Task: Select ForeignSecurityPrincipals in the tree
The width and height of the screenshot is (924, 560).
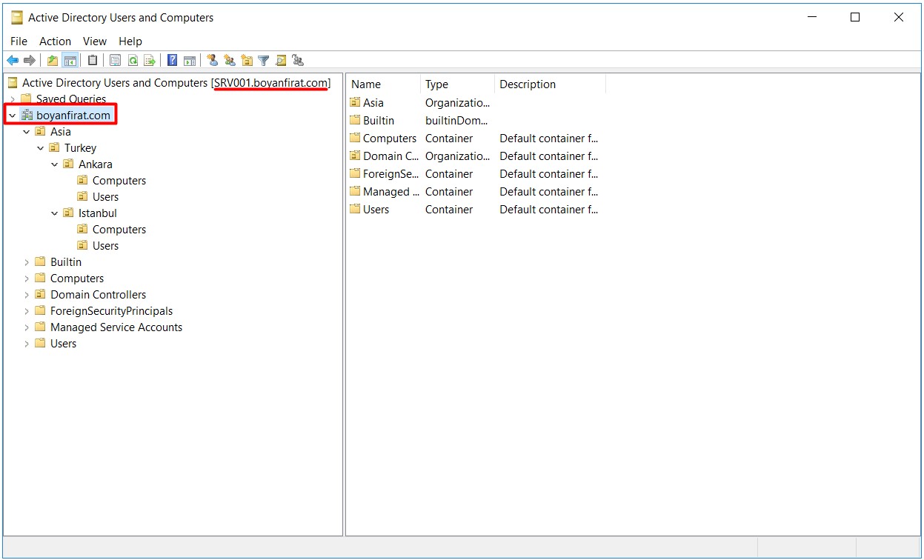Action: (111, 311)
